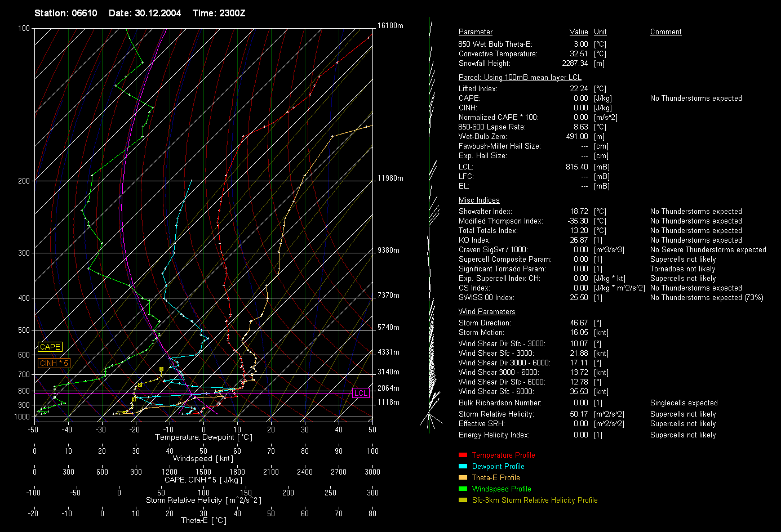
Task: Click the Lifted Index value 22.24
Action: (x=579, y=89)
